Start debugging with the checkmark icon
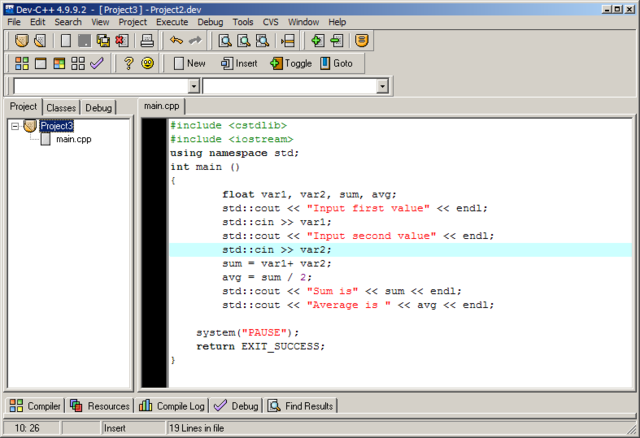This screenshot has width=640, height=438. [97, 63]
